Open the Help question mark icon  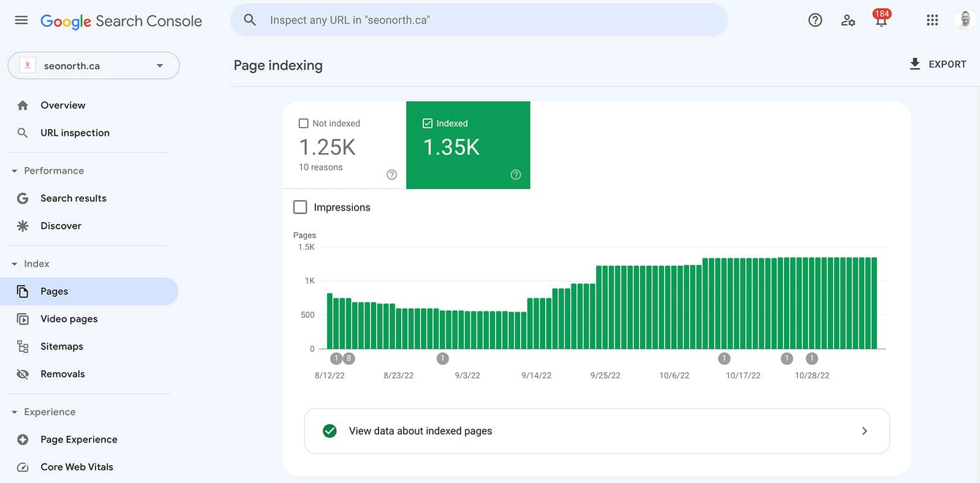coord(815,20)
